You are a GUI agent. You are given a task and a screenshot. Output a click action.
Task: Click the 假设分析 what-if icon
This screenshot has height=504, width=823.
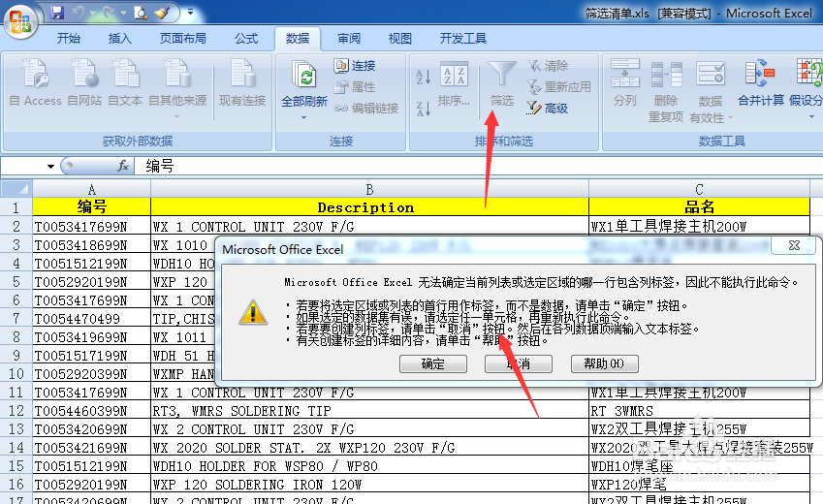pyautogui.click(x=807, y=74)
